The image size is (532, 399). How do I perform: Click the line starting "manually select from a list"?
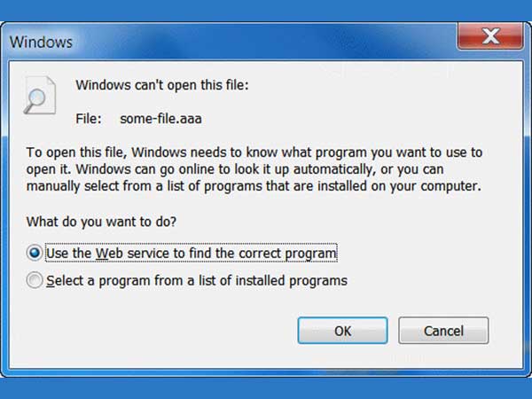point(254,186)
